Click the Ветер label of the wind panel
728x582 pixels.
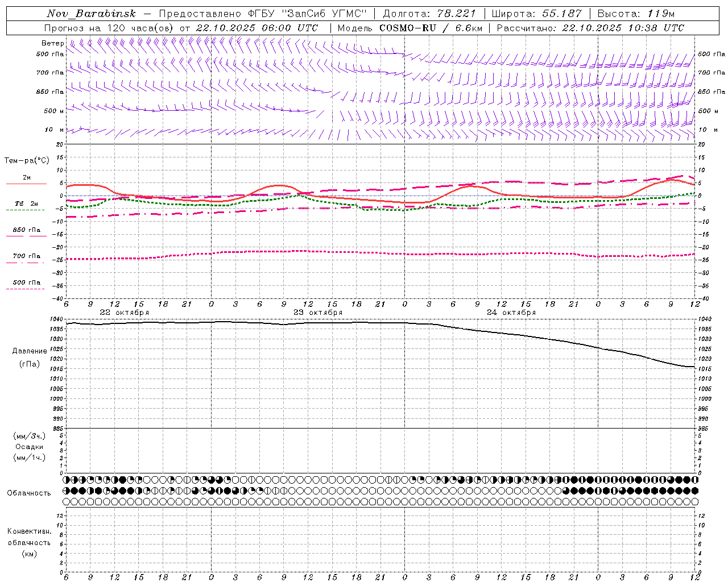(53, 43)
